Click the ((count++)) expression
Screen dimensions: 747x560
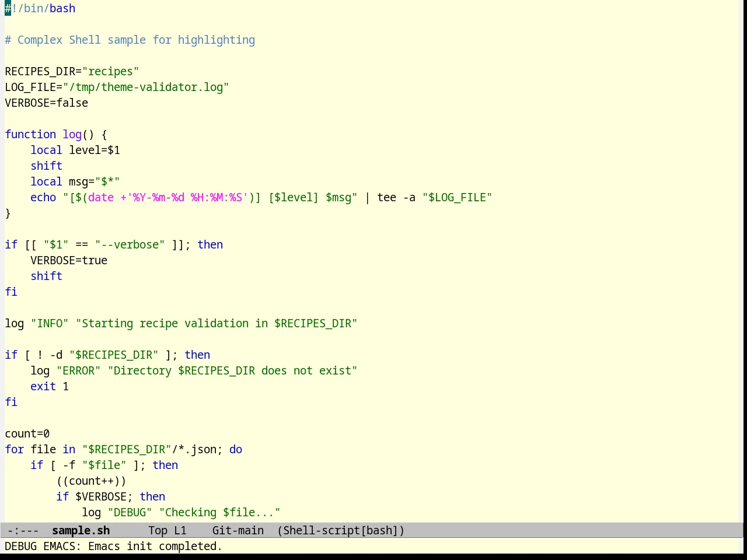91,481
